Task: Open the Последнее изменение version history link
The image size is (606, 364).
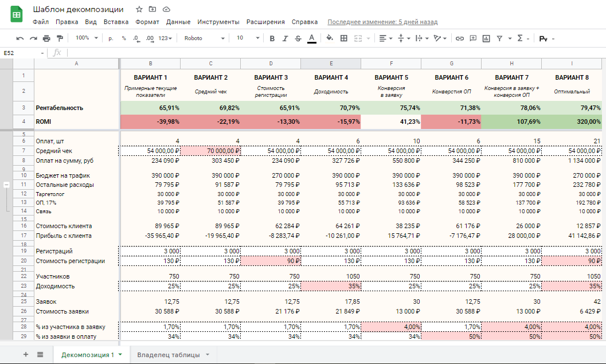Action: click(382, 22)
